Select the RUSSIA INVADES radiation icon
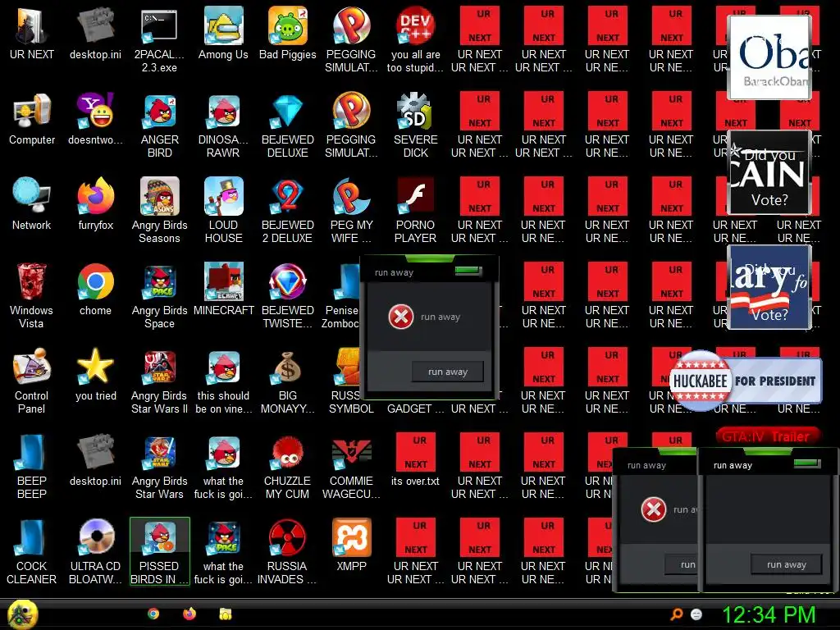The width and height of the screenshot is (840, 630). [288, 551]
